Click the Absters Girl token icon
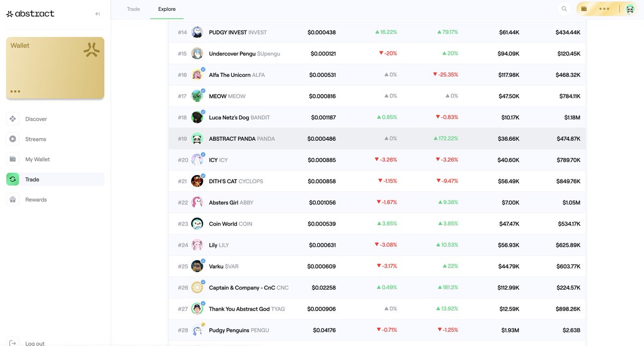 197,203
